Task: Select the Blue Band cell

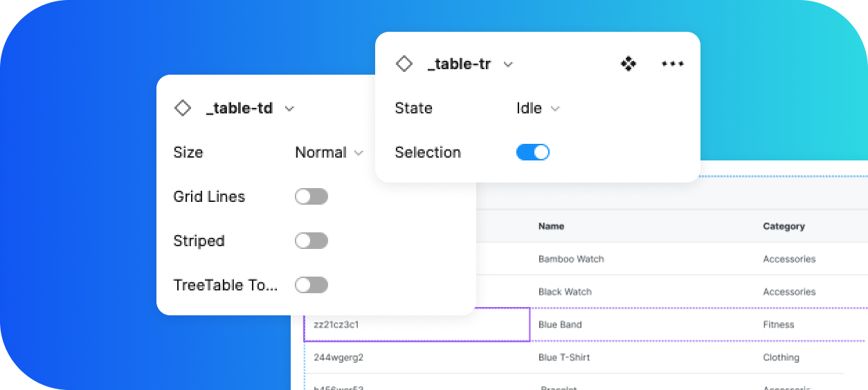Action: click(x=560, y=324)
